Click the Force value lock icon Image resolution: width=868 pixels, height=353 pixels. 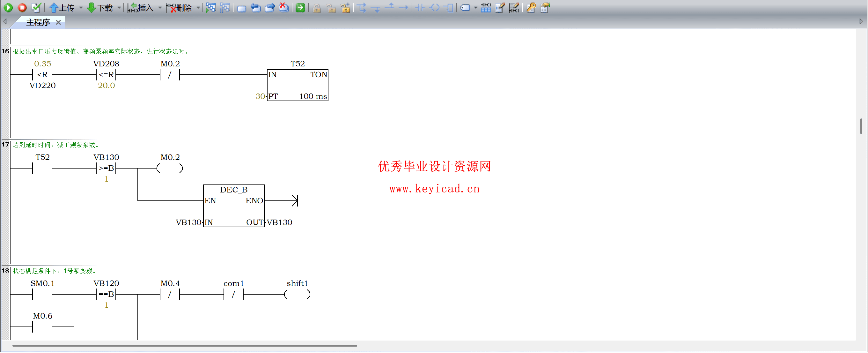point(317,7)
